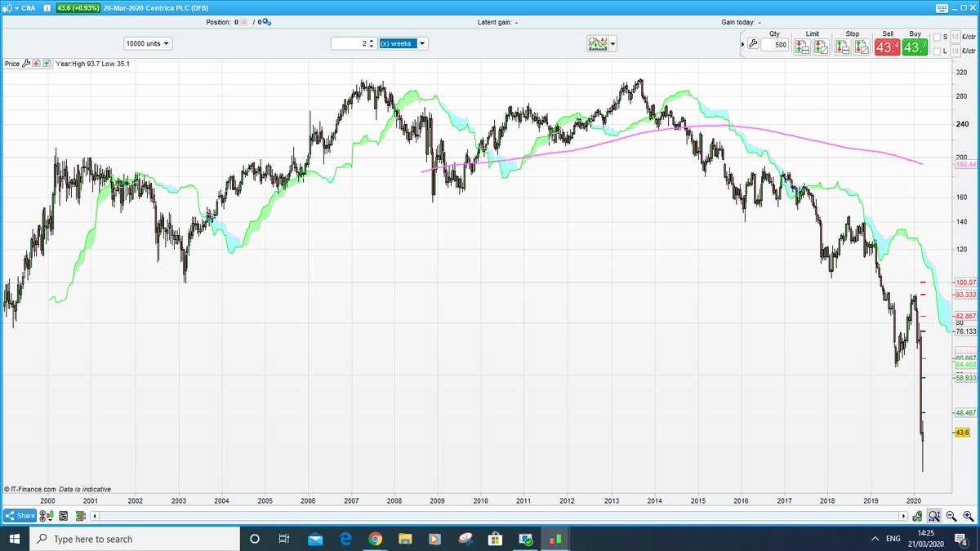The width and height of the screenshot is (980, 551).
Task: Open Microsoft Edge from taskbar
Action: click(345, 539)
